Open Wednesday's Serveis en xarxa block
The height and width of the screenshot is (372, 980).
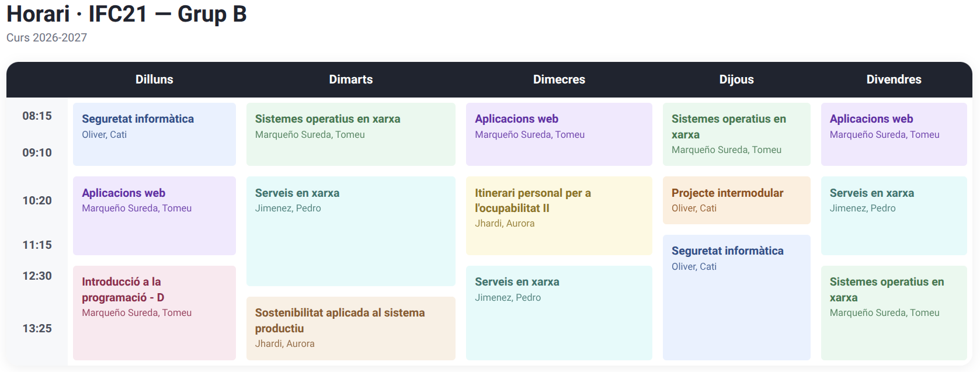pos(559,313)
